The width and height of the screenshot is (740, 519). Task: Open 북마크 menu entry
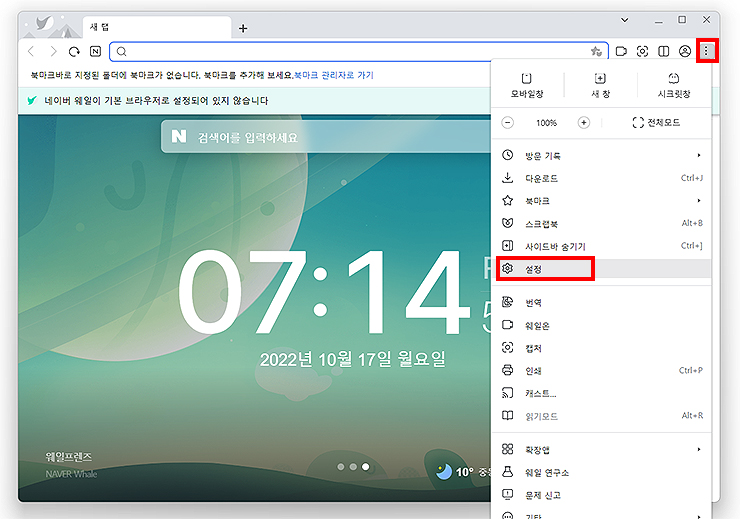[x=601, y=201]
